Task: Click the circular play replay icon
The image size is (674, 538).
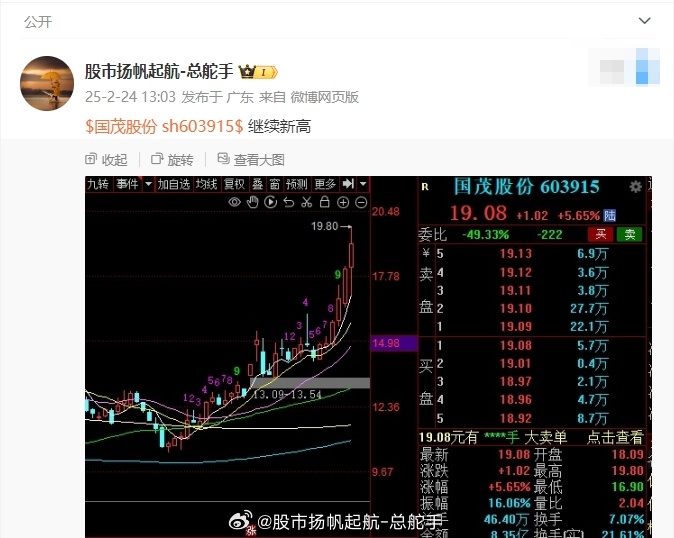Action: tap(270, 202)
